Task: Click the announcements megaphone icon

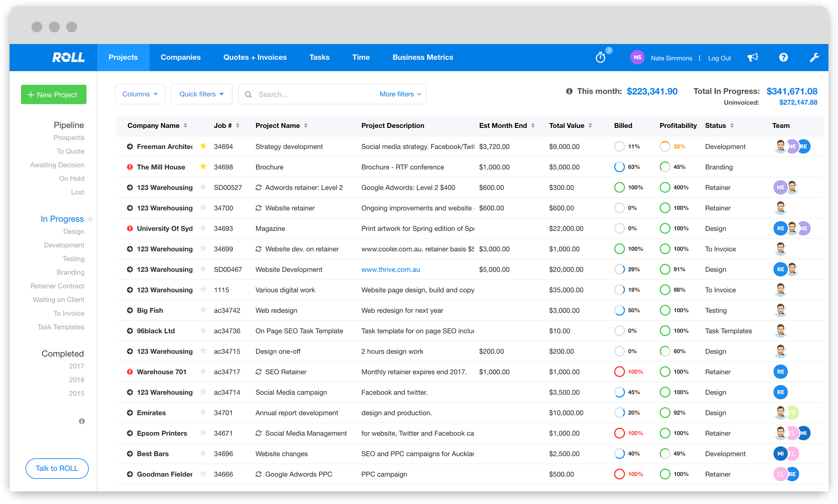Action: (x=753, y=57)
